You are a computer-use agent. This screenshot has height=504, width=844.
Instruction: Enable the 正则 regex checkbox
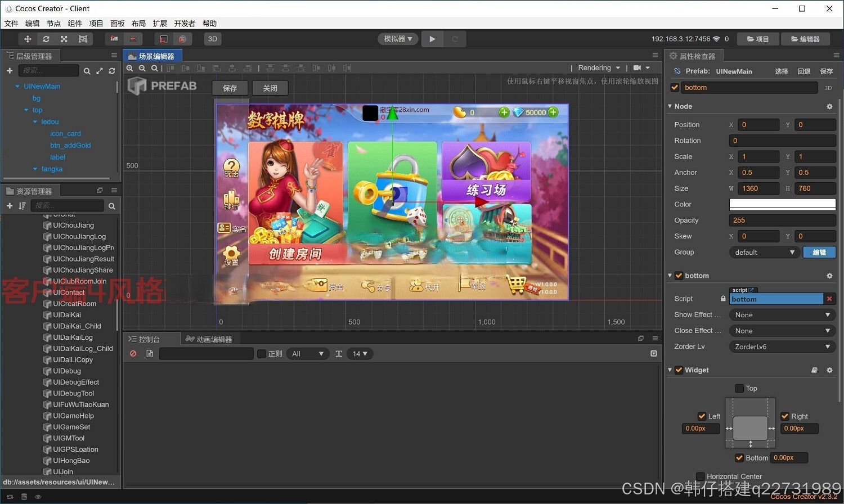262,354
